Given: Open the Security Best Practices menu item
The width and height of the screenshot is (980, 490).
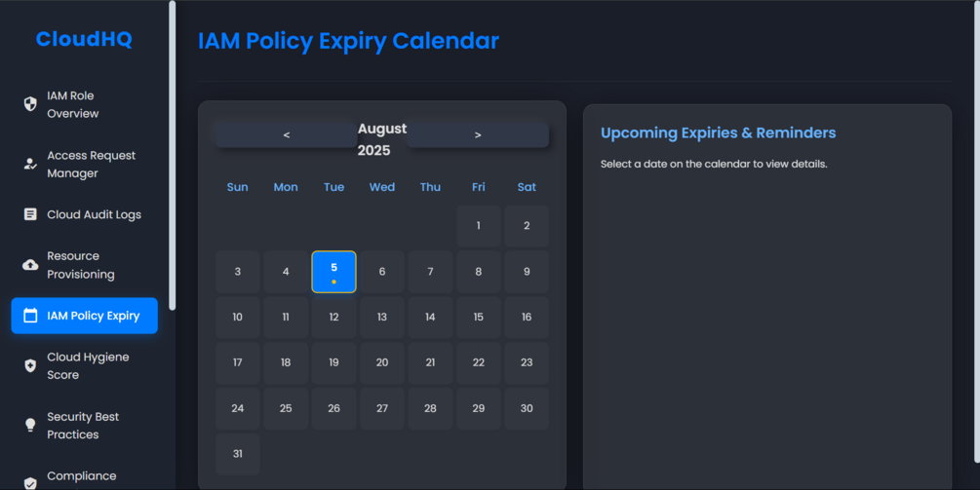Looking at the screenshot, I should 83,426.
